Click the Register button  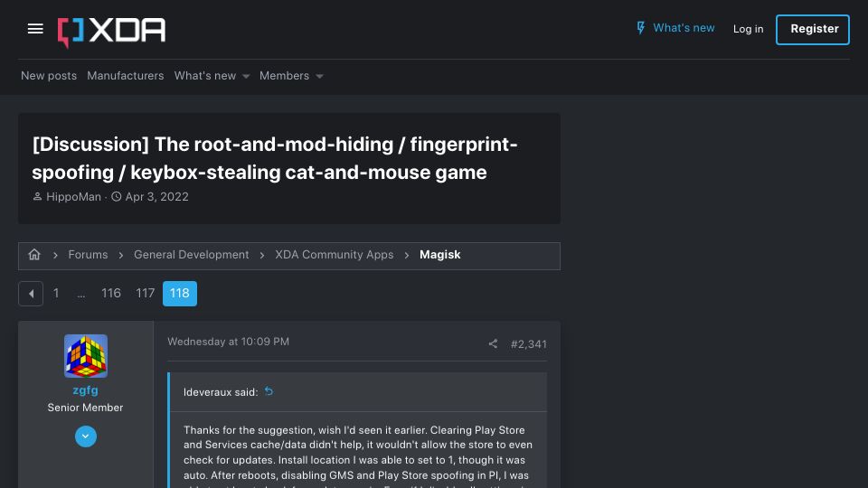click(x=813, y=29)
